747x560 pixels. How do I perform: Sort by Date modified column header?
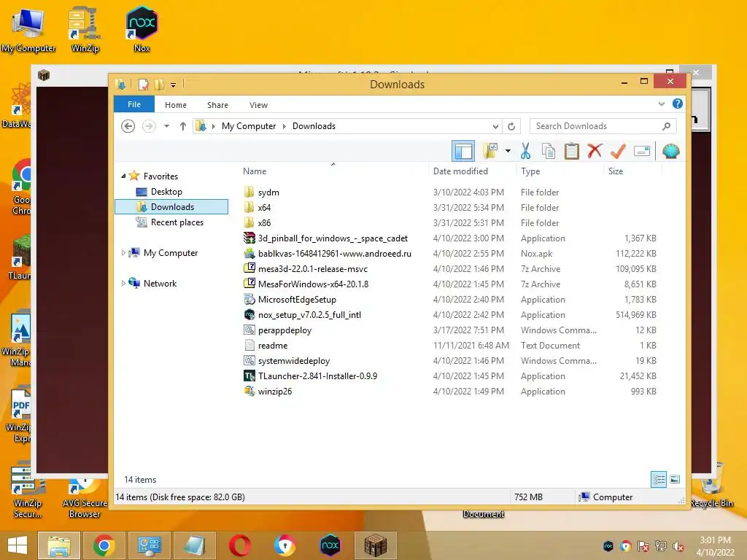460,171
